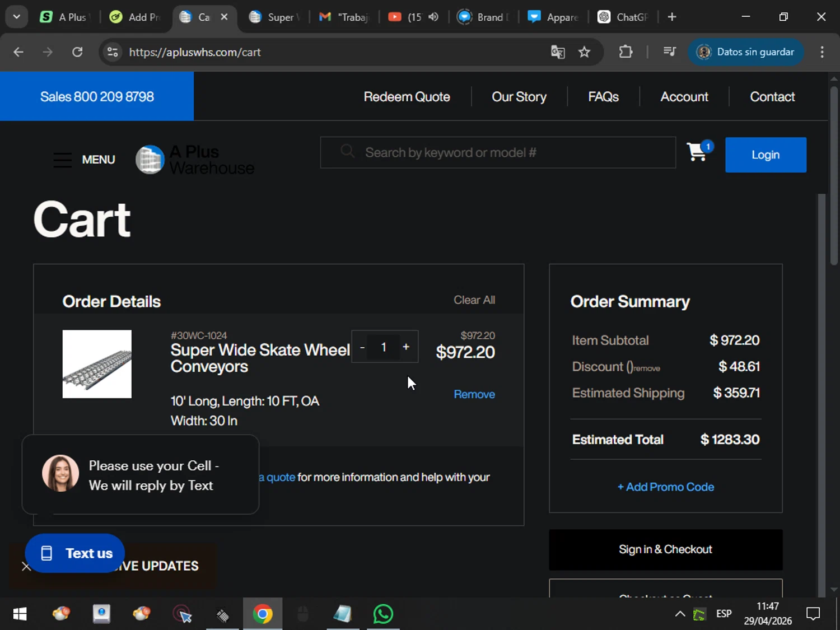Open site information icon in address bar

coord(113,52)
